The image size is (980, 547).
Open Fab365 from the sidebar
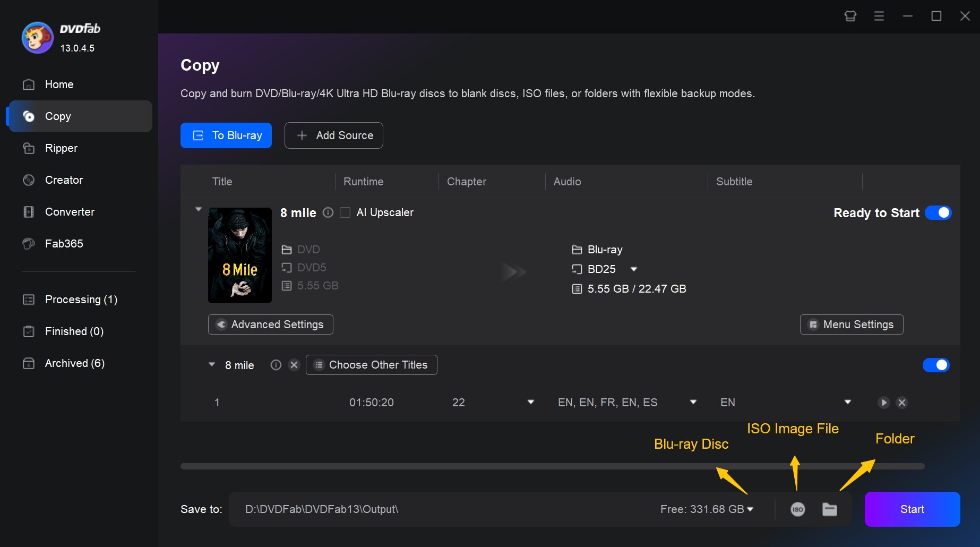pos(64,244)
